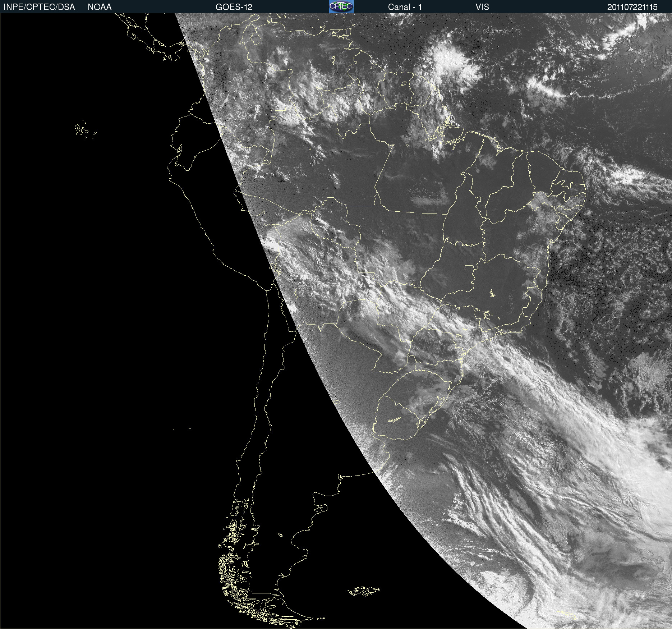Image resolution: width=672 pixels, height=629 pixels.
Task: Click the 201107221115 timestamp
Action: (632, 7)
